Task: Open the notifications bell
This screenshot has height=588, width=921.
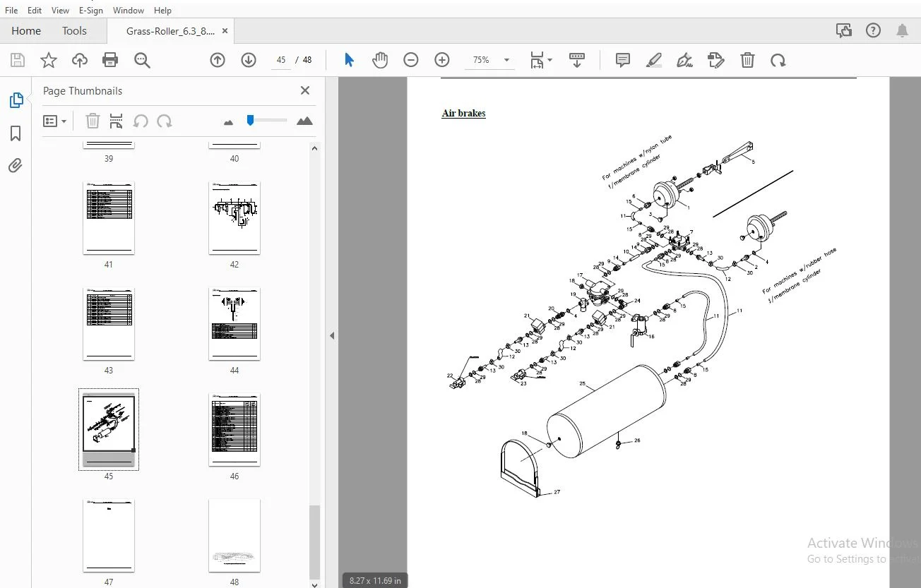Action: tap(902, 31)
